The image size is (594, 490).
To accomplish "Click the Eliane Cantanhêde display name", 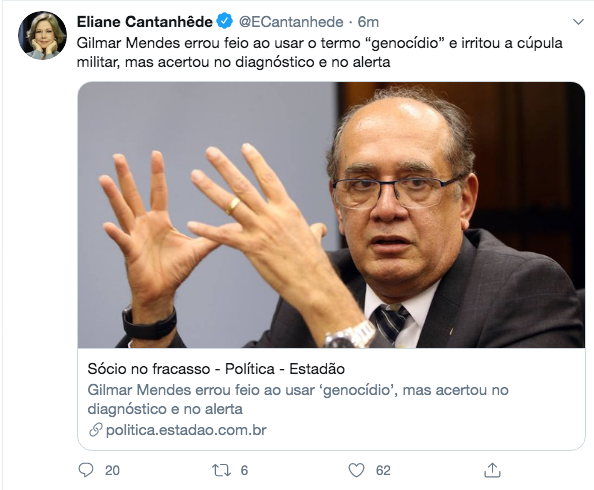I will (x=145, y=22).
